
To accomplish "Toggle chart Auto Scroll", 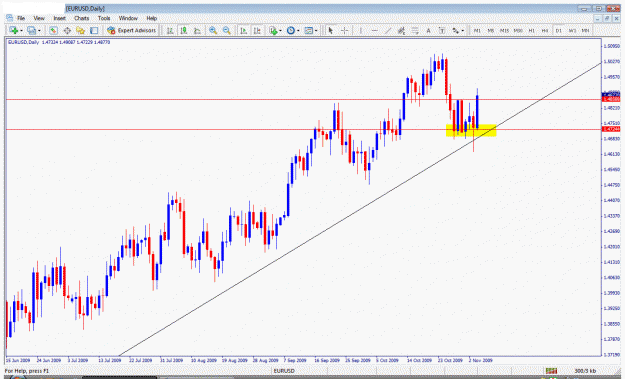I will click(x=244, y=30).
